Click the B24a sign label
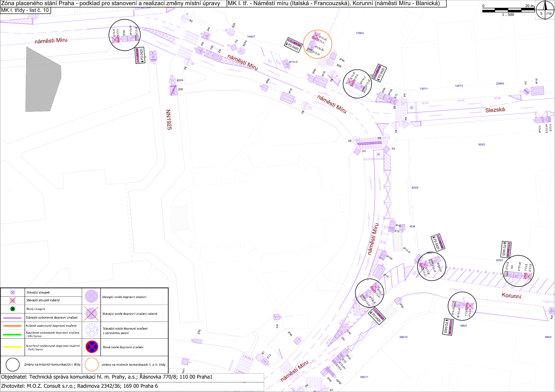 (x=180, y=80)
